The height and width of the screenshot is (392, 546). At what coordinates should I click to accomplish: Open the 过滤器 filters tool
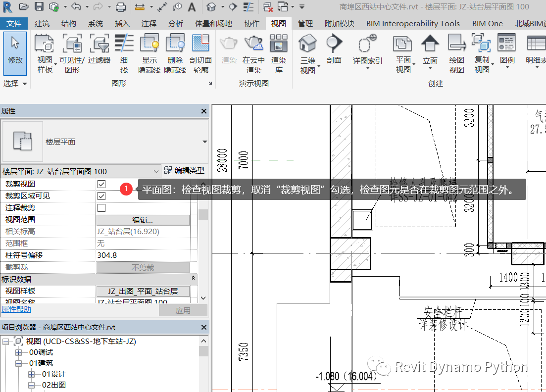point(99,50)
